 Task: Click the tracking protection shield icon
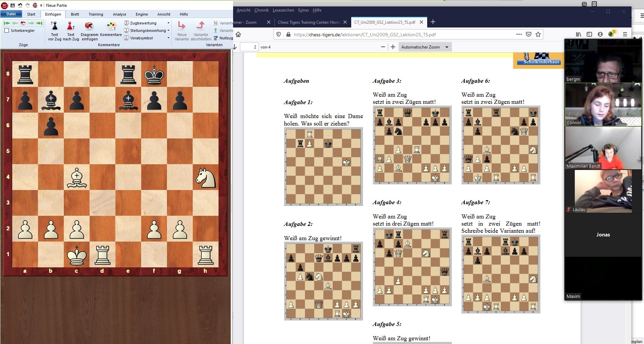coord(279,34)
